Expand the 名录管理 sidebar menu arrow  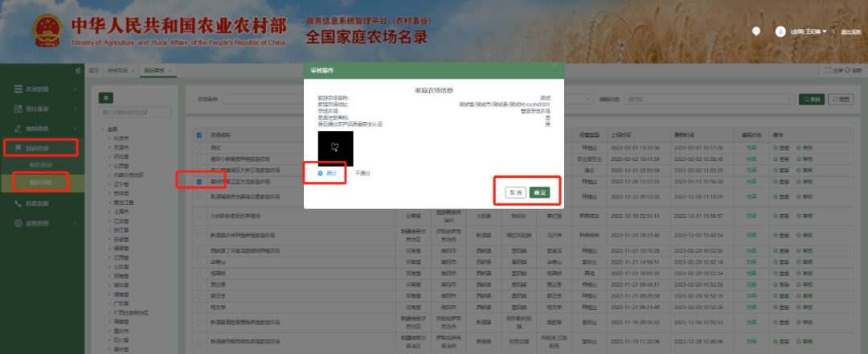(75, 88)
